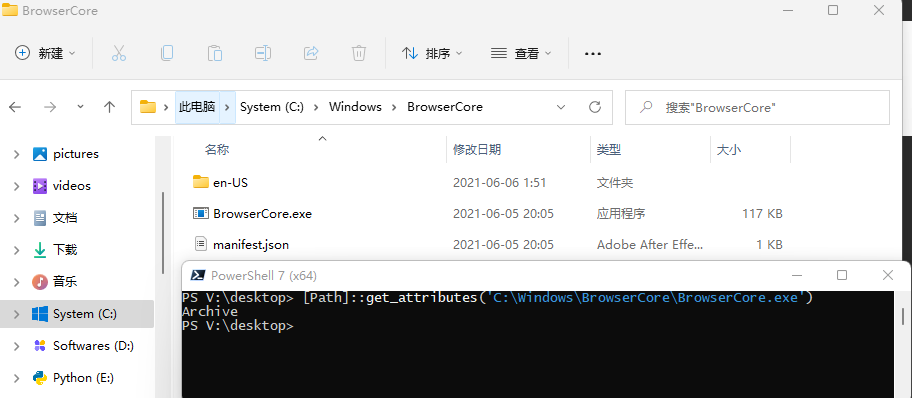
Task: Expand chevron after System (C:) breadcrumb
Action: (x=316, y=107)
